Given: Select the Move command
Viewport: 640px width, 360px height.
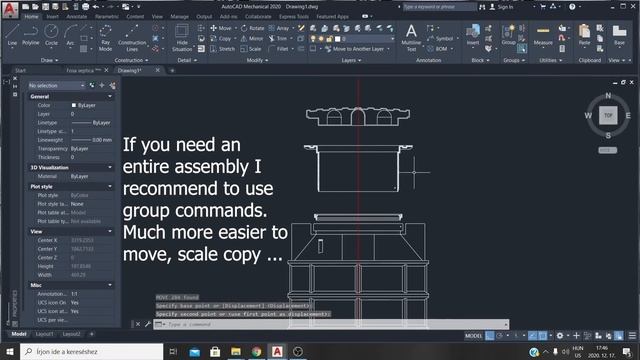Looking at the screenshot, I should point(221,28).
